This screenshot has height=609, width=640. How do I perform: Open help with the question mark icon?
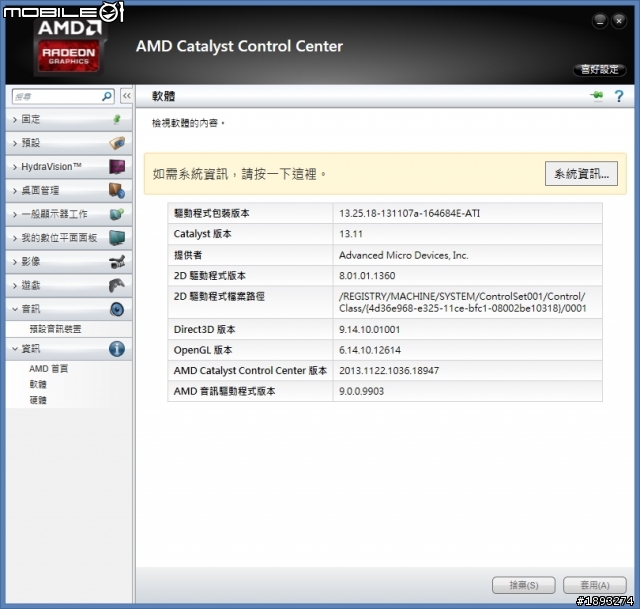point(619,96)
